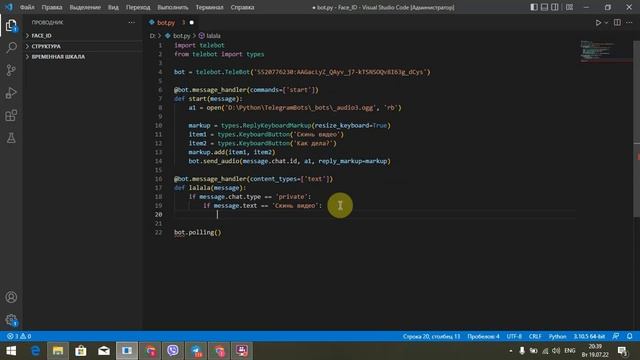Open File Explorer from the taskbar
This screenshot has width=640, height=360.
(x=58, y=351)
